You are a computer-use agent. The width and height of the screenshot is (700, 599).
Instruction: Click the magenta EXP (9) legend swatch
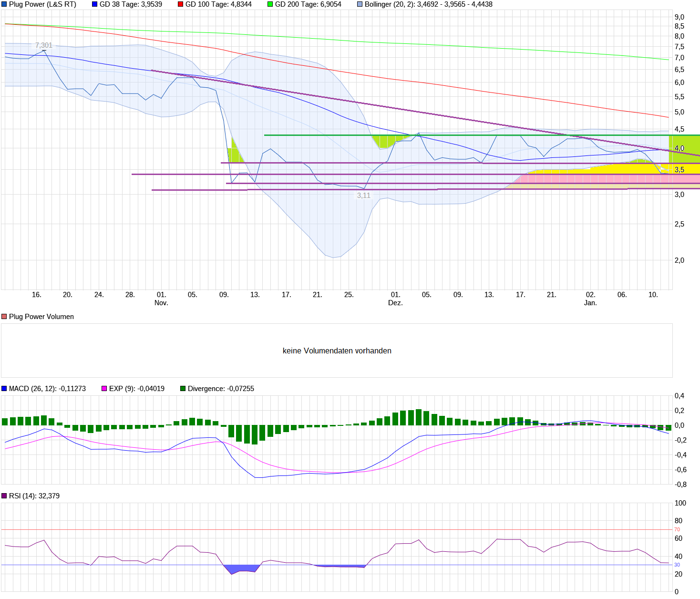(x=104, y=389)
